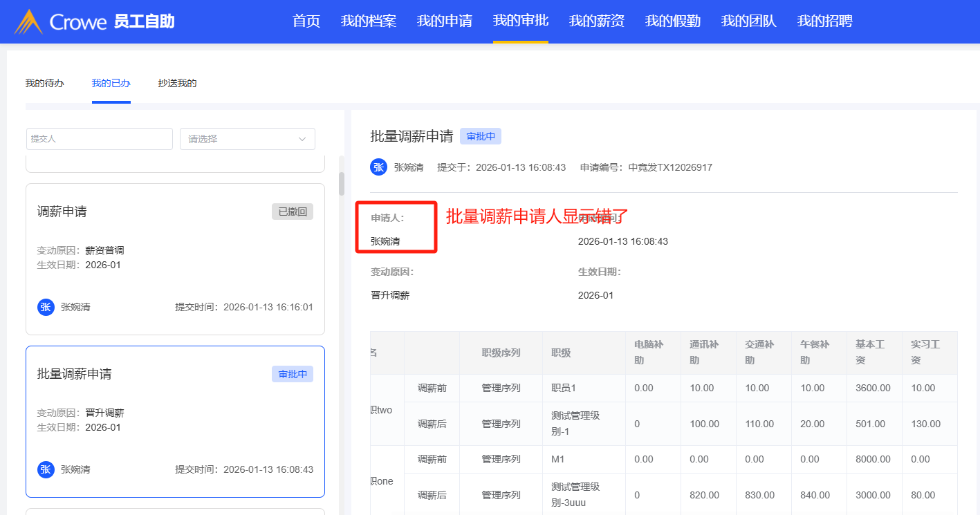980x515 pixels.
Task: Switch to 我的待办 tab
Action: 45,83
